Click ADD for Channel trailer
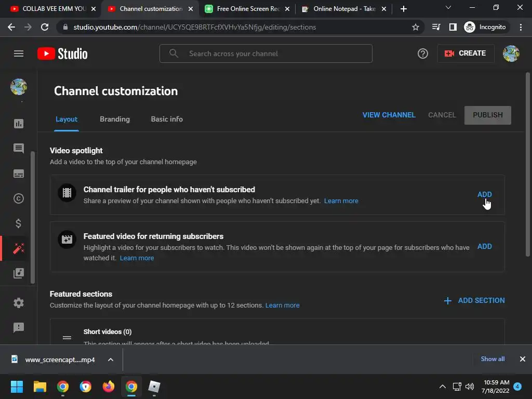Viewport: 532px width, 399px height. pyautogui.click(x=485, y=194)
